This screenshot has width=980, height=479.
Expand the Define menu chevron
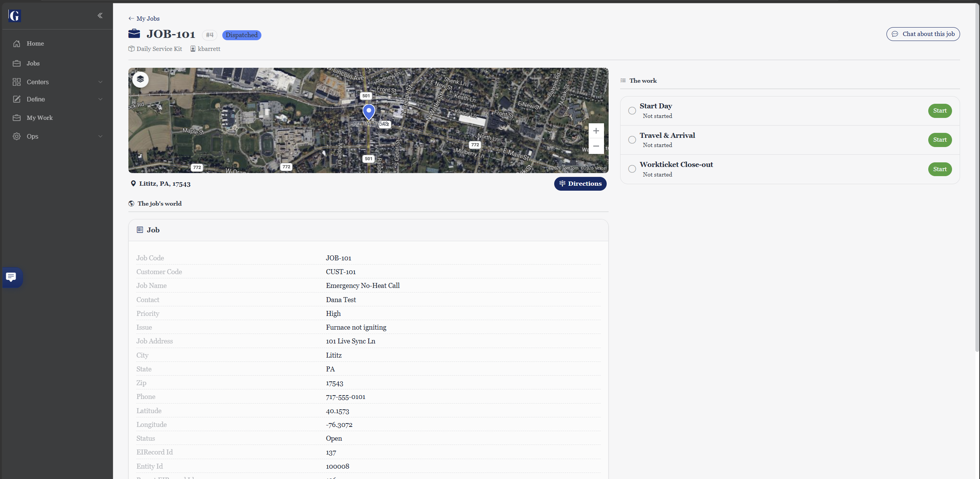coord(100,99)
